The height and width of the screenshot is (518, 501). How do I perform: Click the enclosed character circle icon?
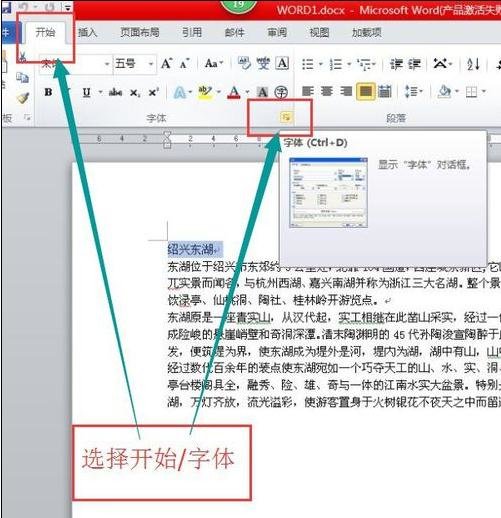[281, 92]
